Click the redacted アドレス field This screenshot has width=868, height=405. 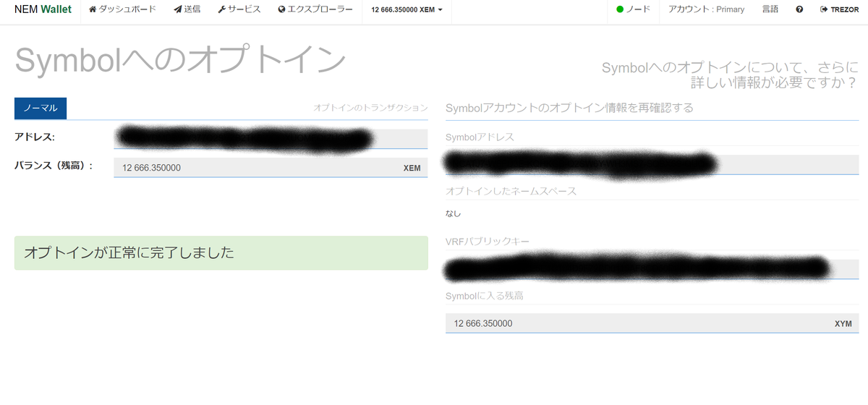pyautogui.click(x=271, y=138)
